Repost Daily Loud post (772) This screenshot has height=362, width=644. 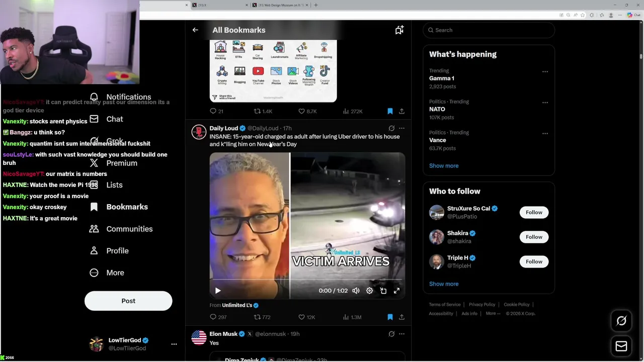coord(262,317)
